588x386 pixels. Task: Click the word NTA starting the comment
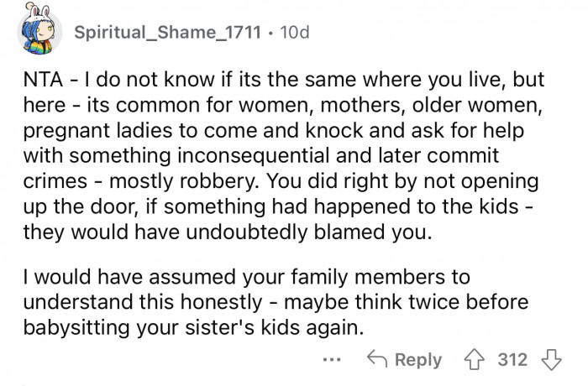[x=43, y=80]
